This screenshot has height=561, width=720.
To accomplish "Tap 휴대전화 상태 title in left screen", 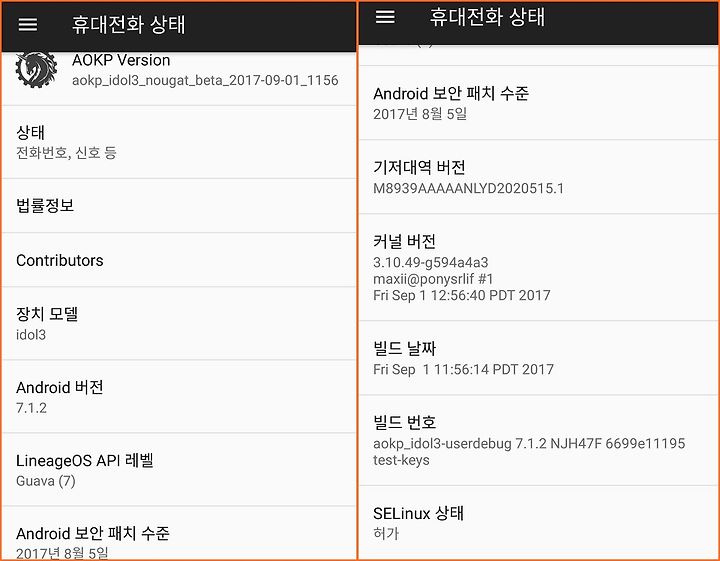I will pyautogui.click(x=128, y=24).
